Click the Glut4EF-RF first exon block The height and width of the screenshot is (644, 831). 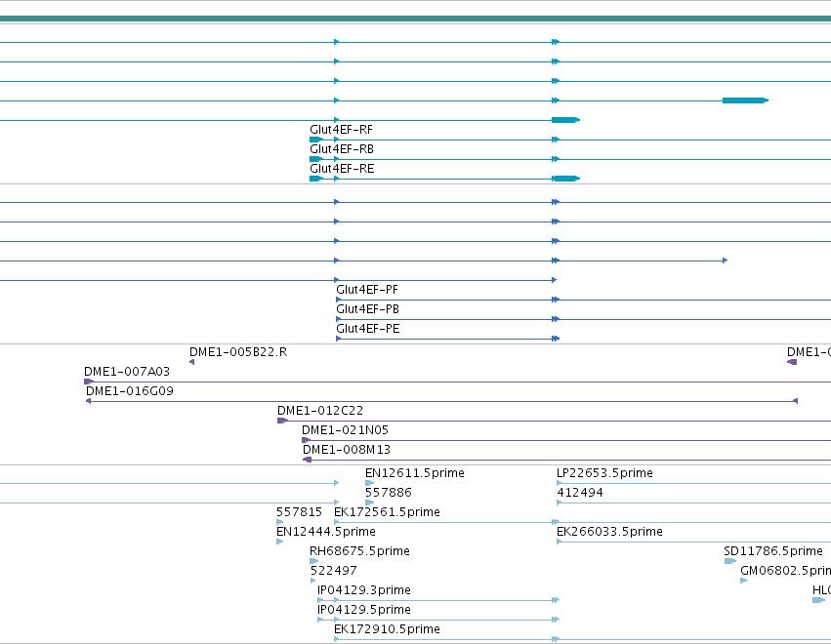click(316, 140)
